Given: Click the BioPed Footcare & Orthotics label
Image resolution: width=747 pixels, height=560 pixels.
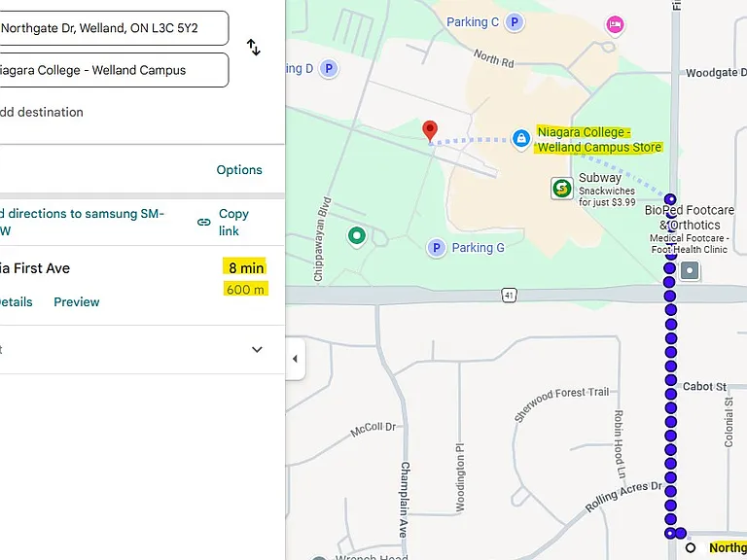Looking at the screenshot, I should 690,218.
